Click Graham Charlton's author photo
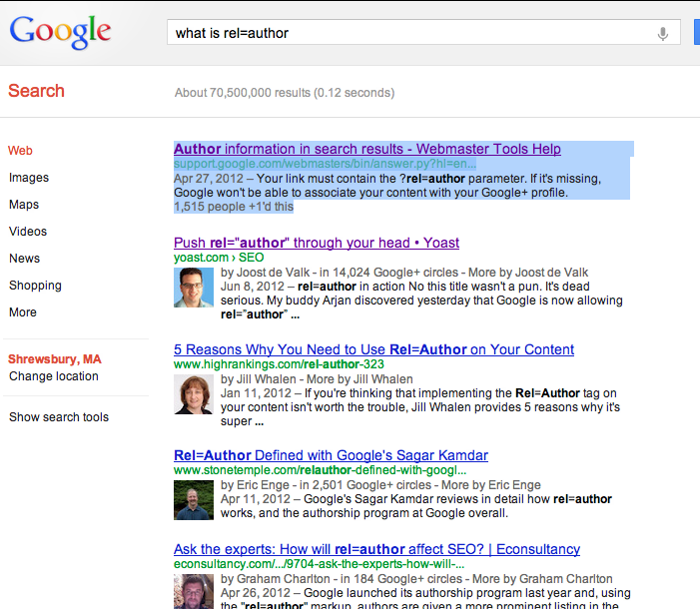This screenshot has height=609, width=700. [x=193, y=591]
